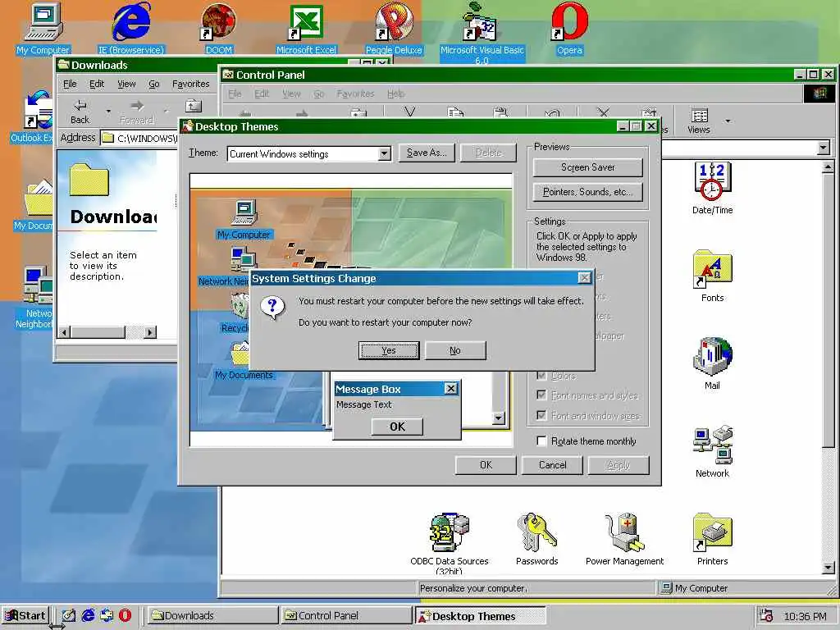Expand the Theme dropdown list
Image resolution: width=840 pixels, height=630 pixels.
coord(384,154)
